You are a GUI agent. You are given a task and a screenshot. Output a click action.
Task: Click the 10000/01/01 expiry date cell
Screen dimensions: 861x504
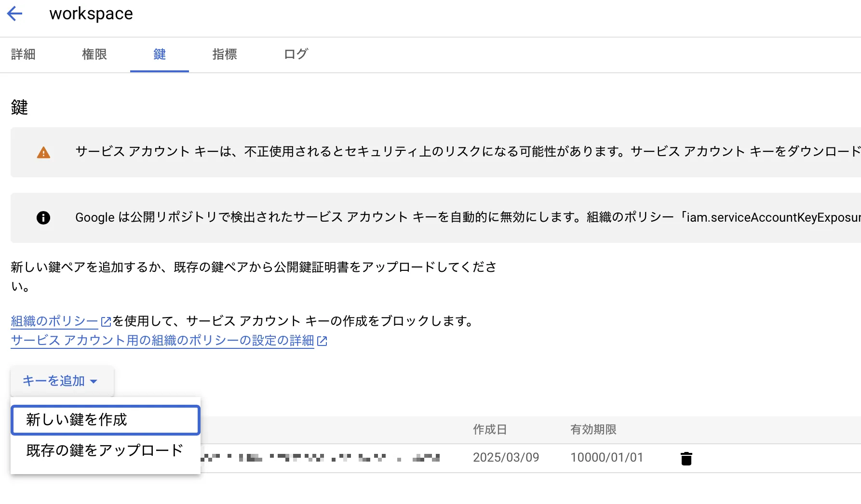pos(607,457)
